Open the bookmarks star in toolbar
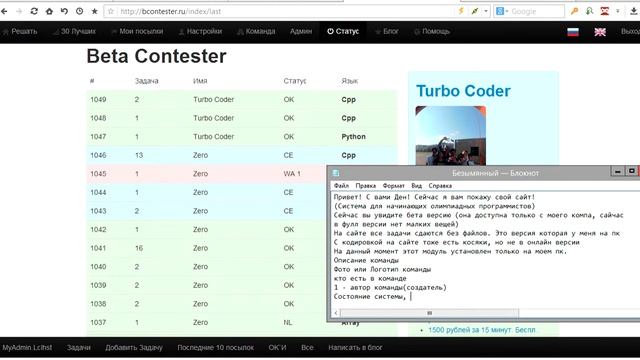Image resolution: width=640 pixels, height=360 pixels. (x=94, y=11)
